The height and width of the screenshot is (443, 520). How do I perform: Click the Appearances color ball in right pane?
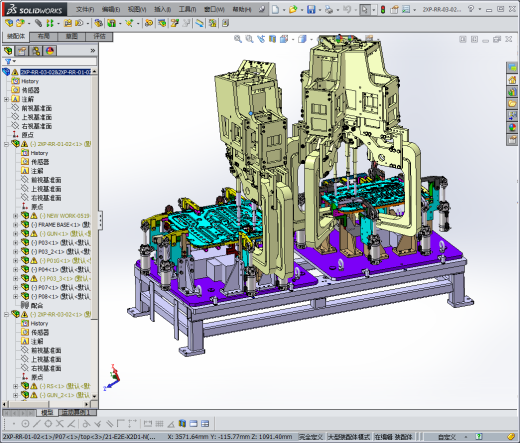pos(512,127)
